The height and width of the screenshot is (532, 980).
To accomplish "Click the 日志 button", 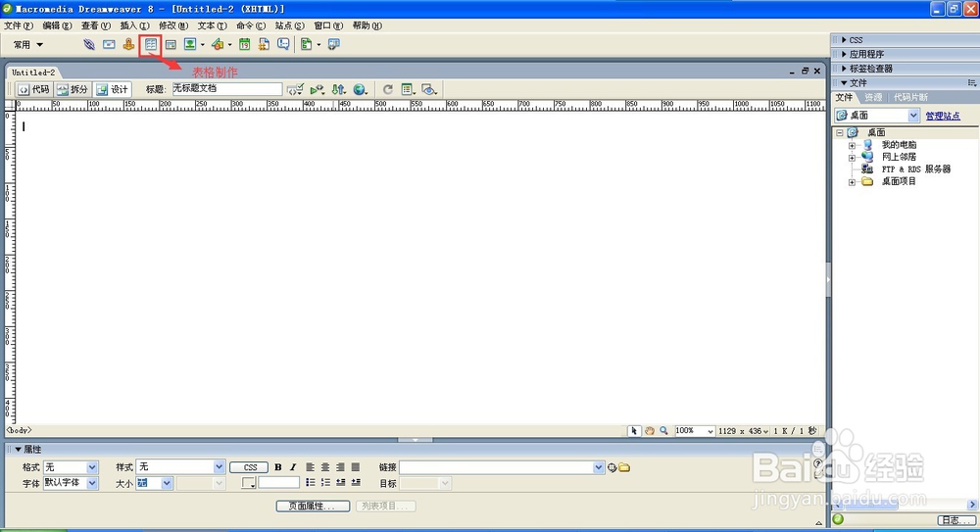I will [956, 520].
